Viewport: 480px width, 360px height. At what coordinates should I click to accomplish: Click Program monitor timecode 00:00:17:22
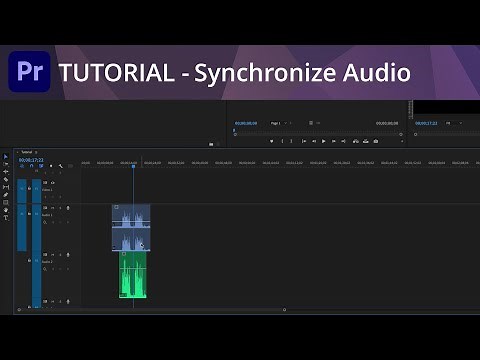426,123
